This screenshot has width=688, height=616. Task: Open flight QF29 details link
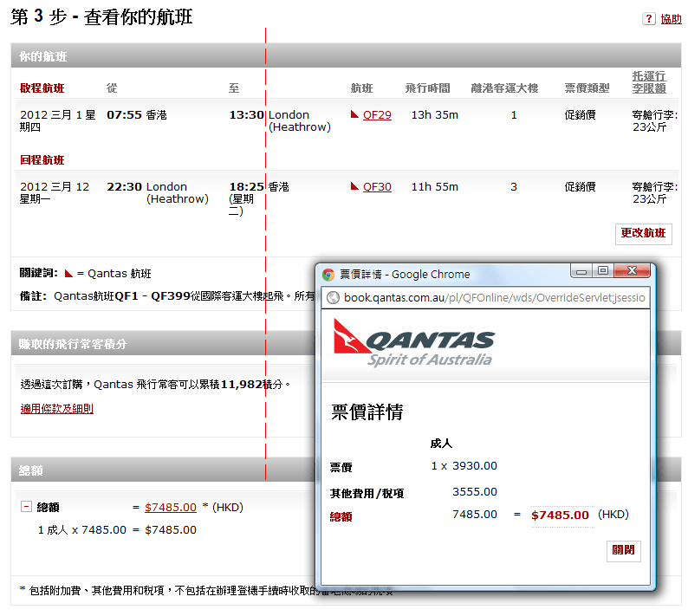377,114
